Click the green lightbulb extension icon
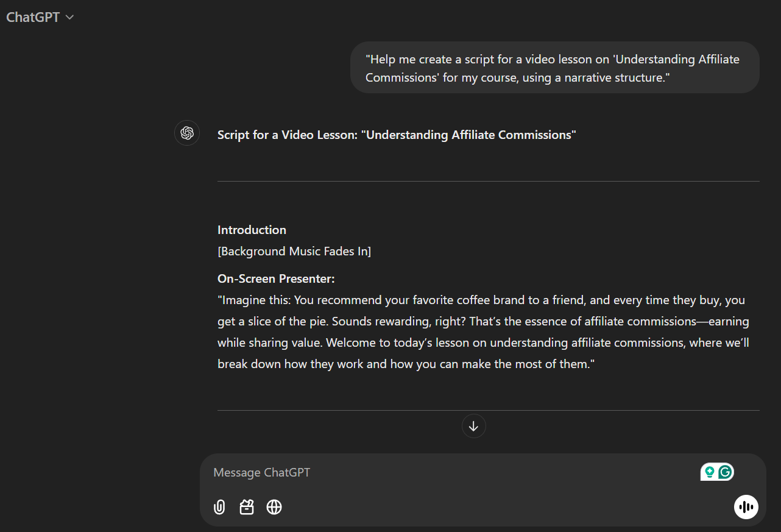 click(709, 472)
